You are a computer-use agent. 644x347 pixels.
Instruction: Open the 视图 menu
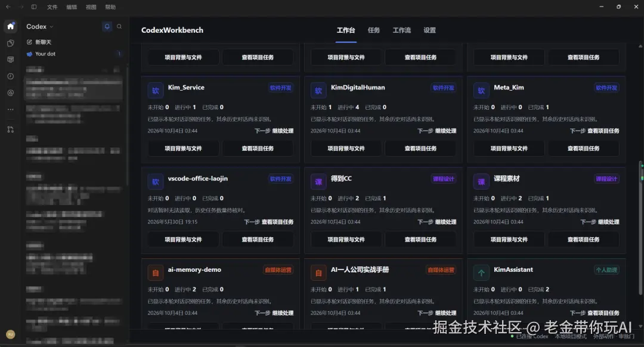[91, 7]
